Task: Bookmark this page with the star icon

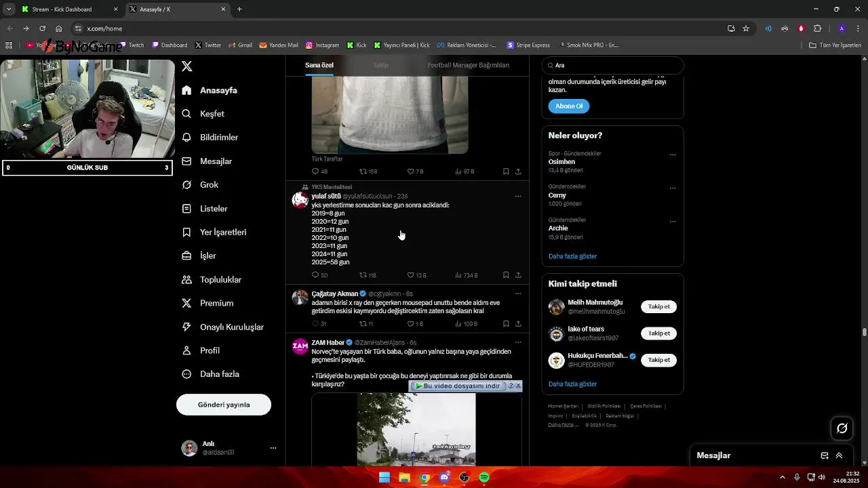Action: pyautogui.click(x=746, y=28)
